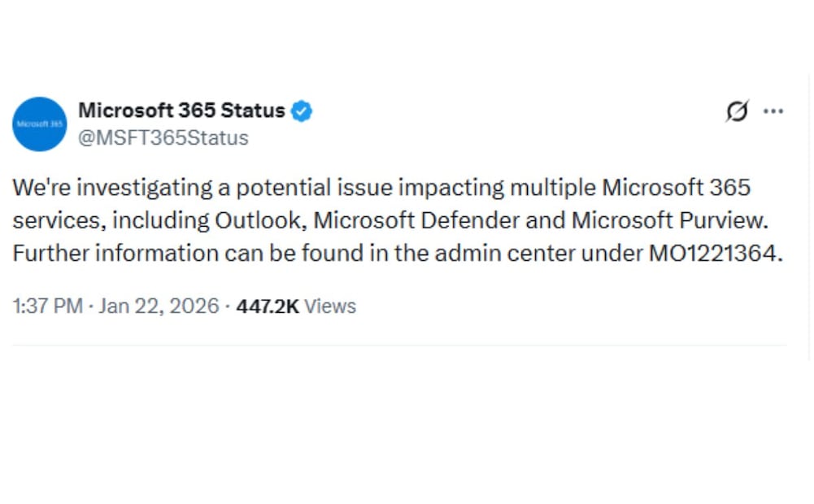
Task: Open the tweet timestamp 1:37 PM link
Action: point(46,306)
